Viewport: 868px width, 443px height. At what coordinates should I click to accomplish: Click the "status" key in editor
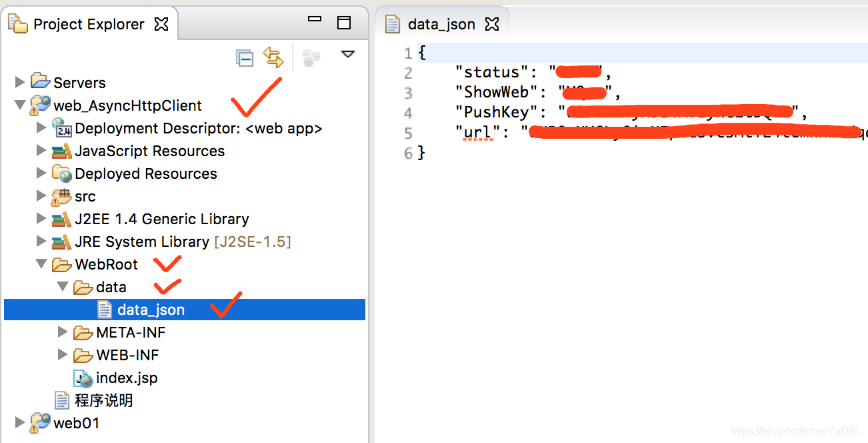click(x=492, y=73)
